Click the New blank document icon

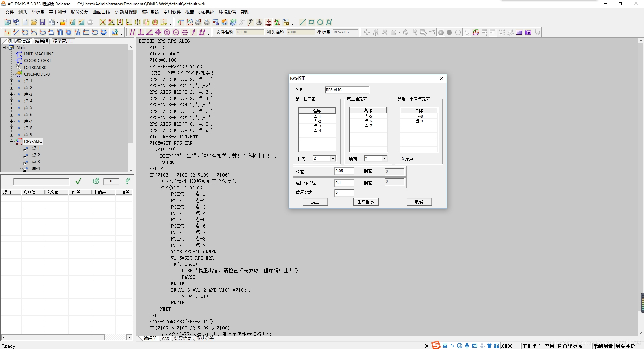[25, 22]
